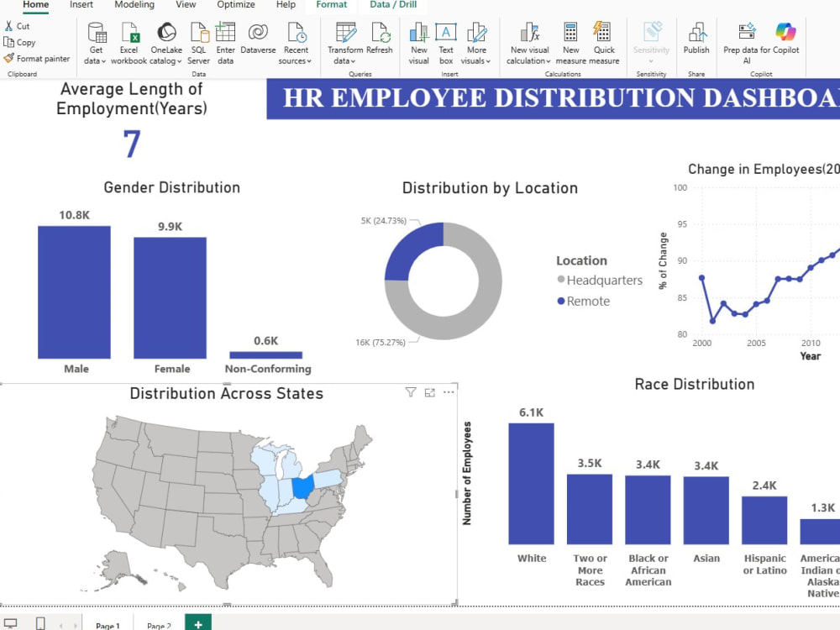The height and width of the screenshot is (630, 840).
Task: Open the Help tab
Action: [286, 5]
